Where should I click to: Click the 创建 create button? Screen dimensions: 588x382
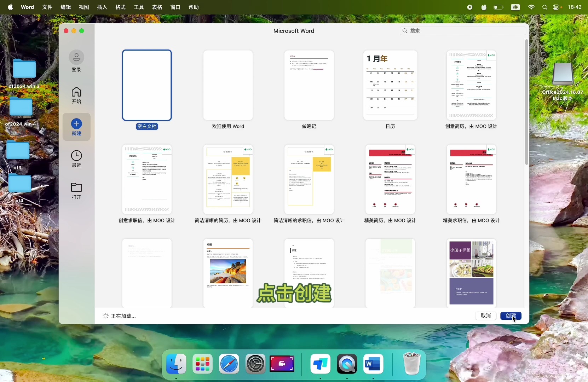pos(511,316)
